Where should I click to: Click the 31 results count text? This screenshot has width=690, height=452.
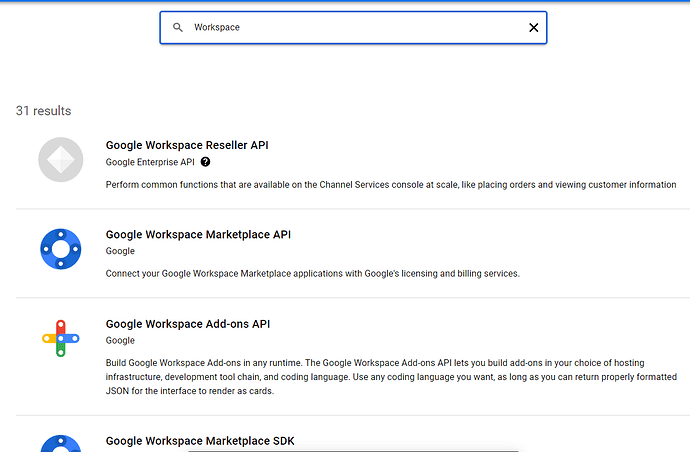(x=43, y=111)
